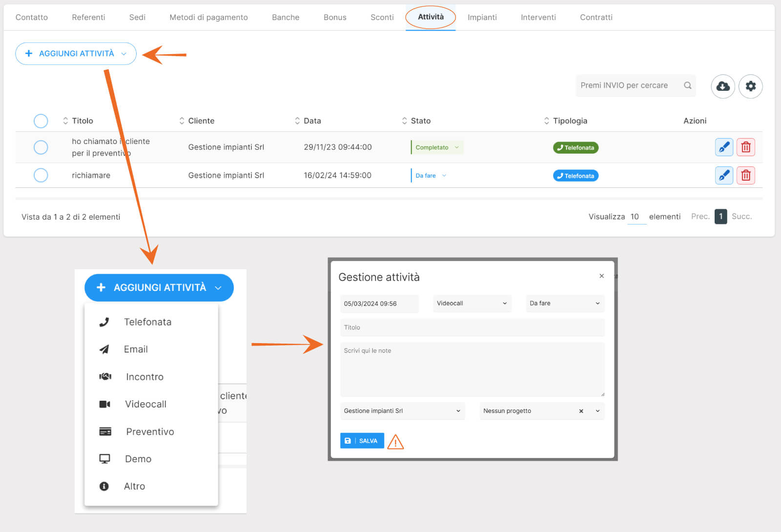Select the 'richiamare' row checkbox
The height and width of the screenshot is (532, 781).
point(41,175)
